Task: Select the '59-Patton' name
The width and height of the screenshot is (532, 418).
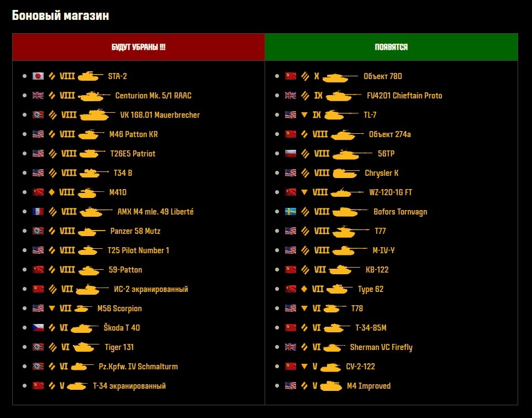Action: click(125, 270)
